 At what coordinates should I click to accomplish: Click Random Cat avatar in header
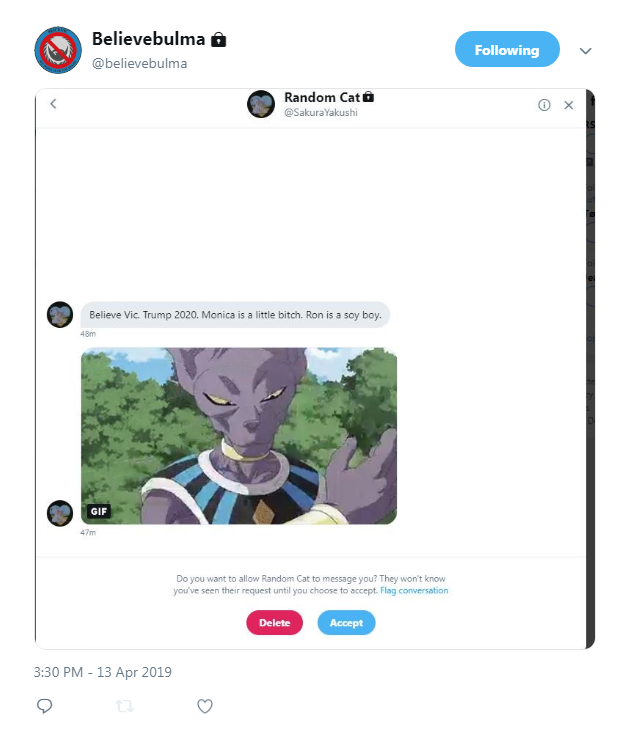[x=261, y=104]
